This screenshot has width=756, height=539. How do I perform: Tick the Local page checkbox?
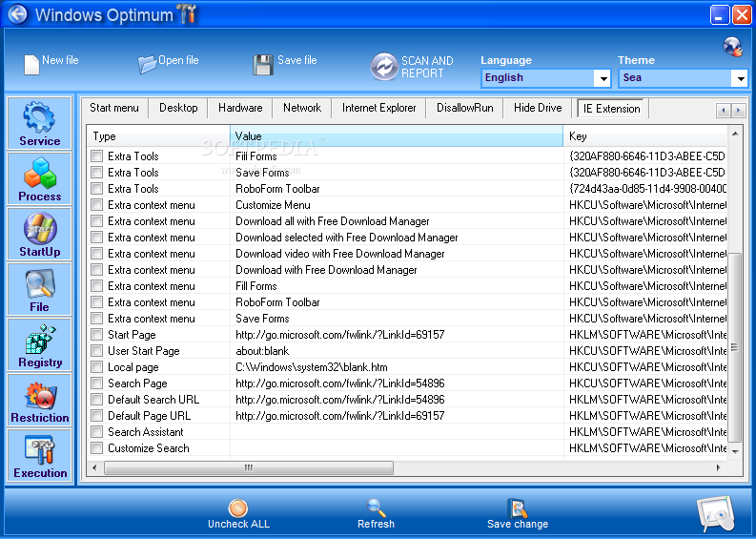(x=97, y=366)
